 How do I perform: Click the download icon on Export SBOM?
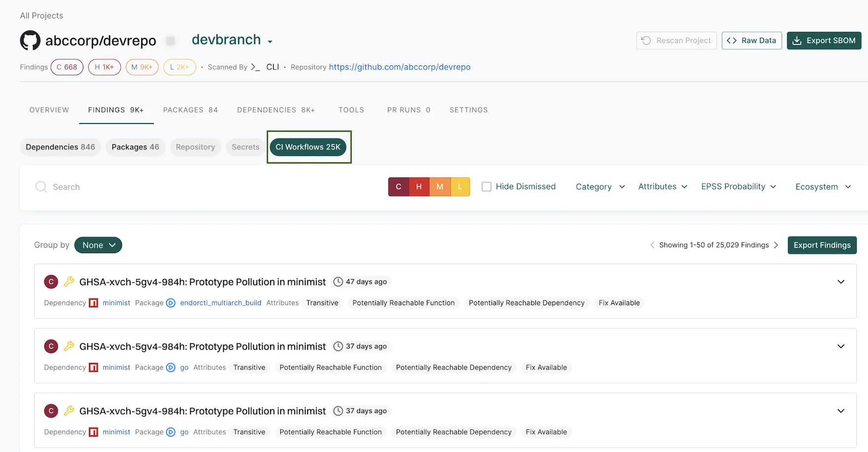(x=797, y=40)
